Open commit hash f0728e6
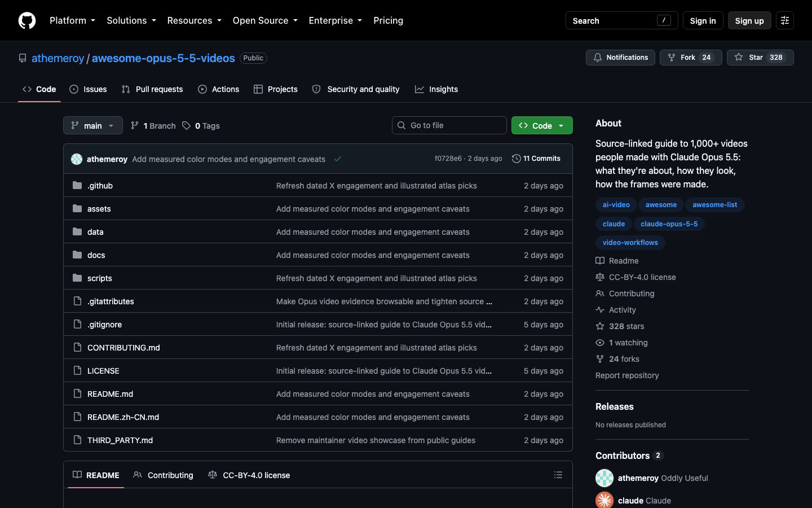 448,159
